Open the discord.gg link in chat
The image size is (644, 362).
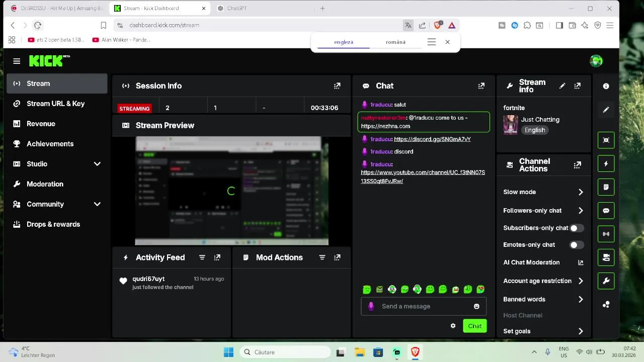(x=432, y=139)
